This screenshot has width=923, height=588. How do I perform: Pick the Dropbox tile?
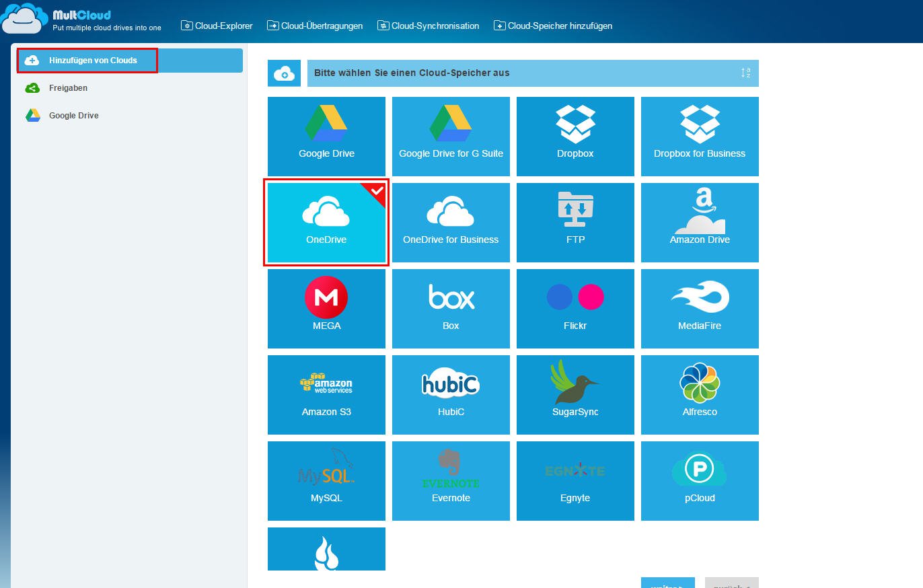575,137
